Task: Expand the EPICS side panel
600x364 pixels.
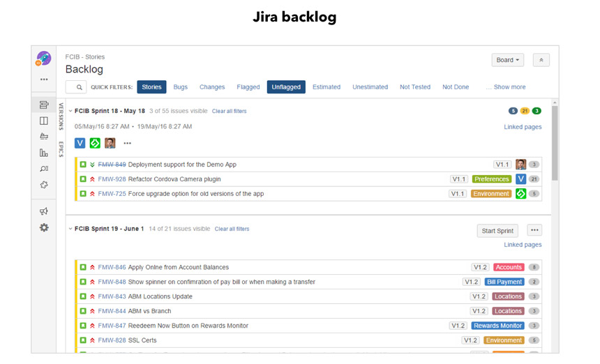Action: coord(61,149)
